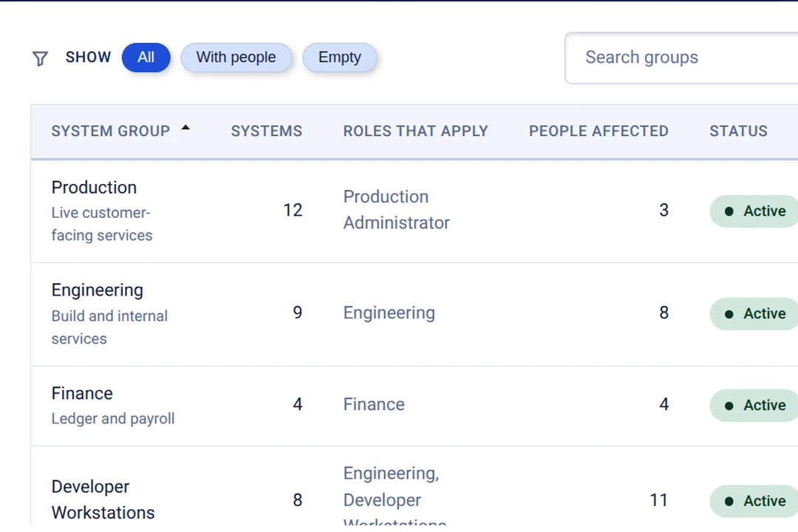Click Active status badge for Production
This screenshot has height=532, width=798.
click(754, 211)
